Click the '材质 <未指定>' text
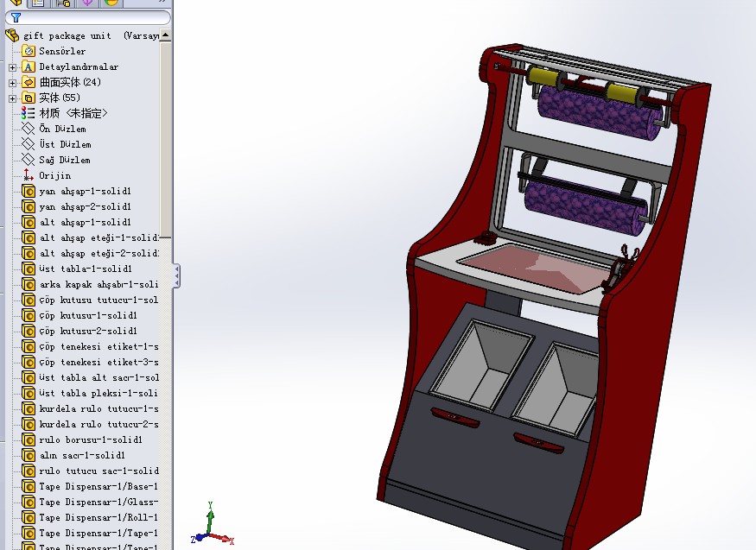 [73, 113]
